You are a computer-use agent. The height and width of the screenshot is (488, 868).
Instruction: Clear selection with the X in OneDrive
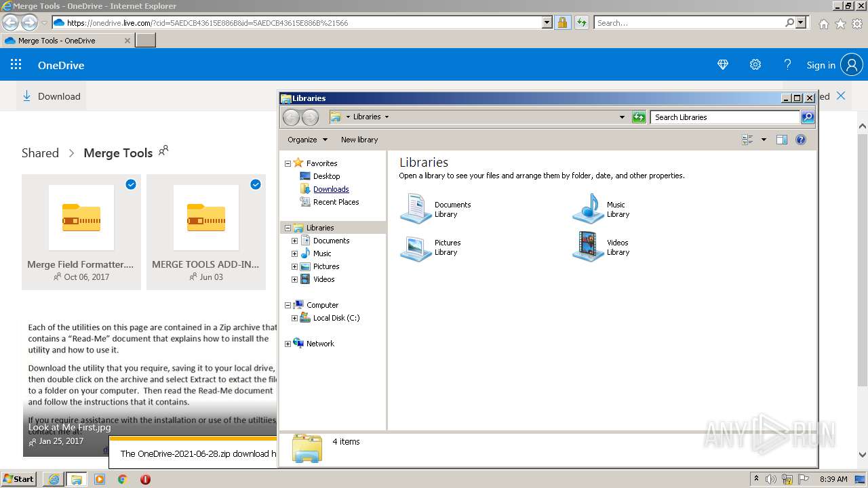[841, 96]
